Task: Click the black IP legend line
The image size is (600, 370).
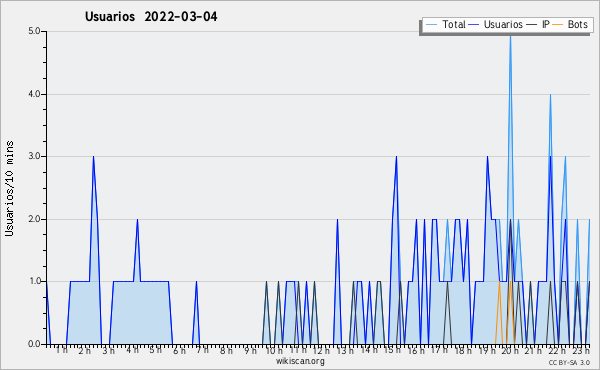Action: coord(532,25)
